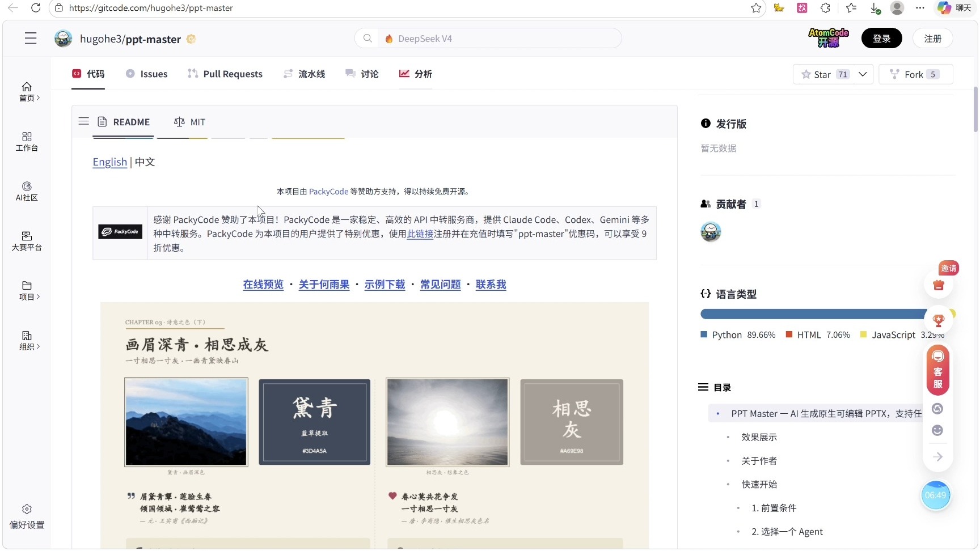Click the language type percentage bar

828,314
